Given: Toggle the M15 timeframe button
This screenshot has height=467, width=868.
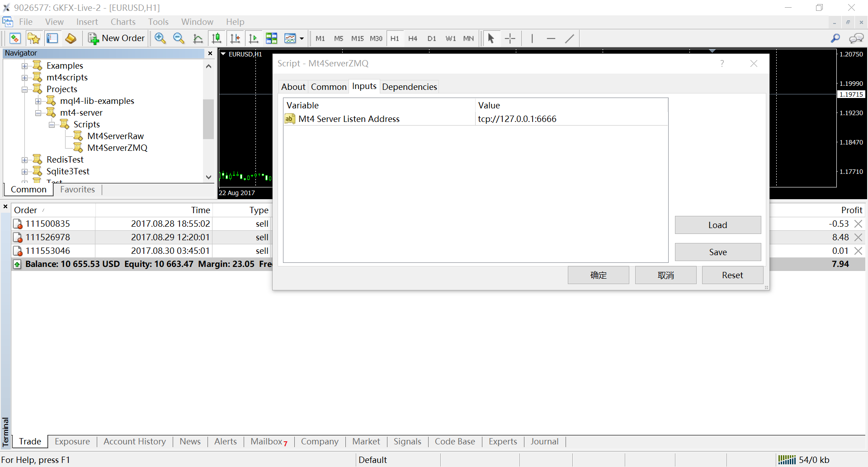Looking at the screenshot, I should point(357,38).
